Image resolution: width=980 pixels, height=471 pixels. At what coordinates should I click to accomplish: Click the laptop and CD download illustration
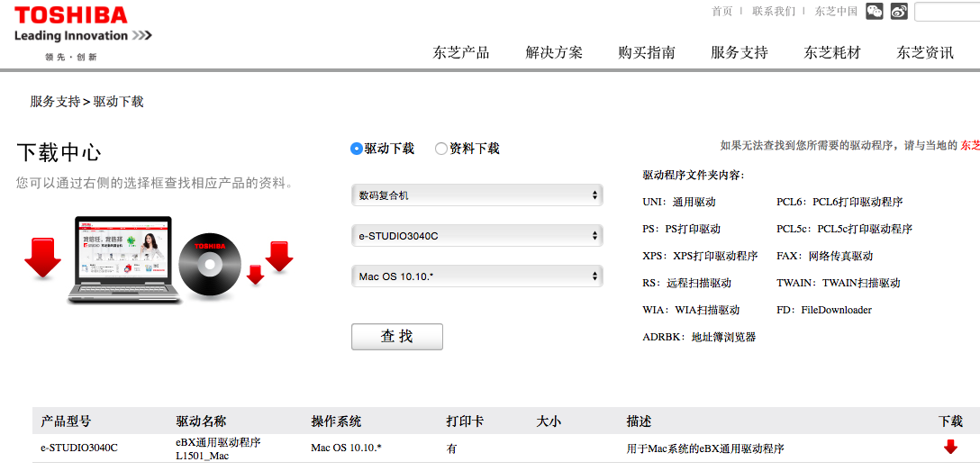159,259
